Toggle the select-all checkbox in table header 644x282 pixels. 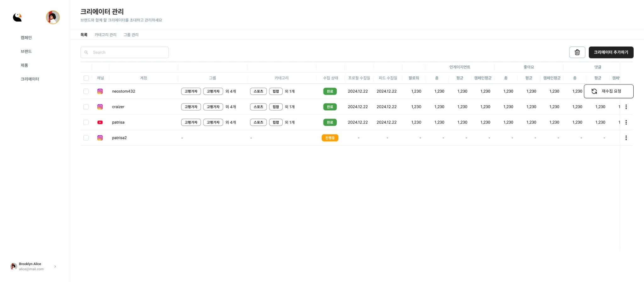coord(86,78)
